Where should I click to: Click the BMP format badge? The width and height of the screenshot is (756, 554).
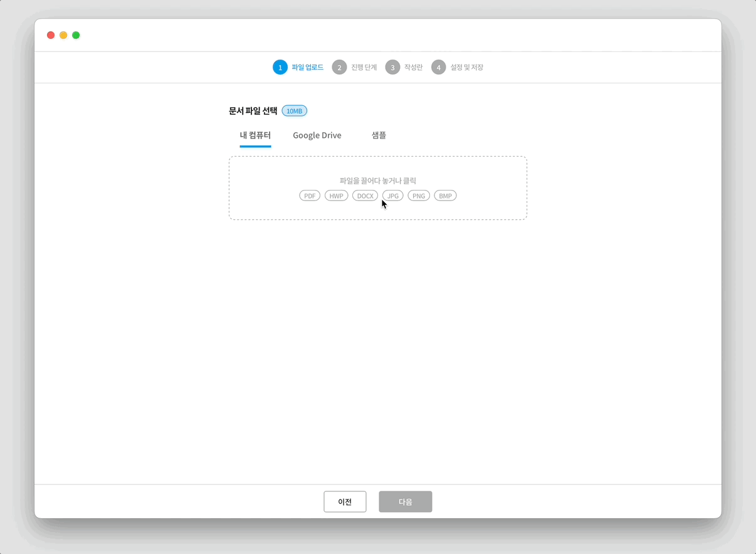(x=445, y=196)
